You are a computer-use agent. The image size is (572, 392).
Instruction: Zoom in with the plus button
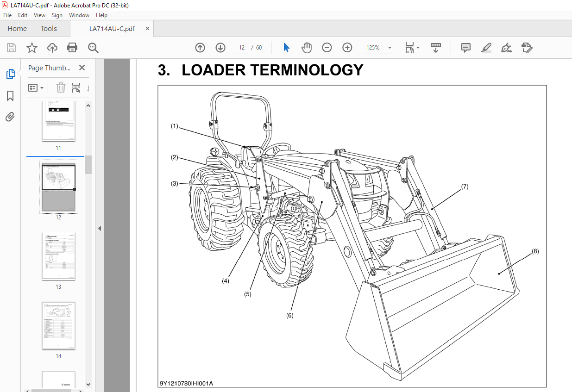(347, 48)
